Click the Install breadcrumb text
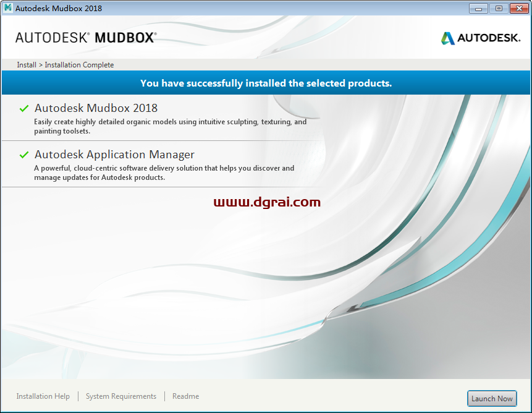 click(27, 65)
